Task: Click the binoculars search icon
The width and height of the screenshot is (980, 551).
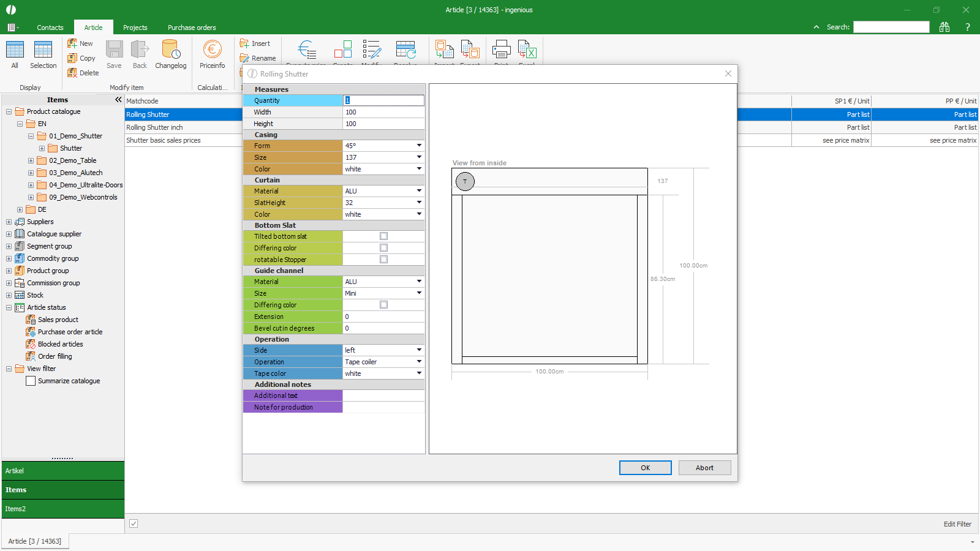Action: click(x=944, y=27)
